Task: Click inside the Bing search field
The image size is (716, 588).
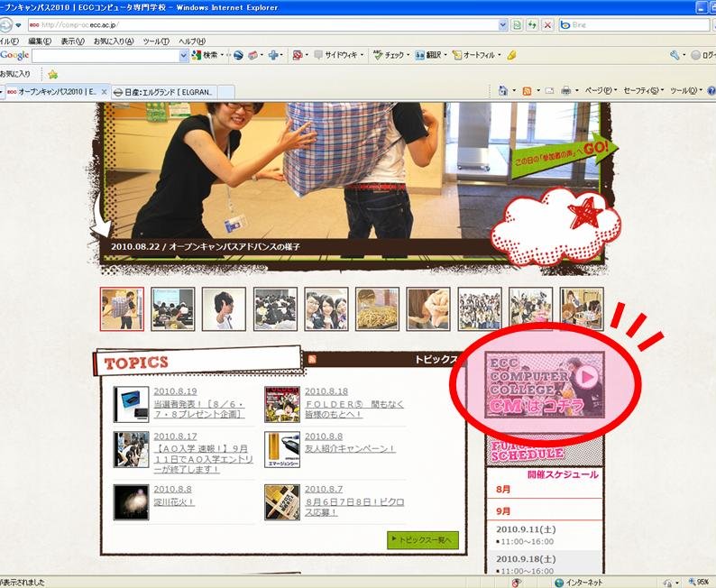Action: coord(631,24)
